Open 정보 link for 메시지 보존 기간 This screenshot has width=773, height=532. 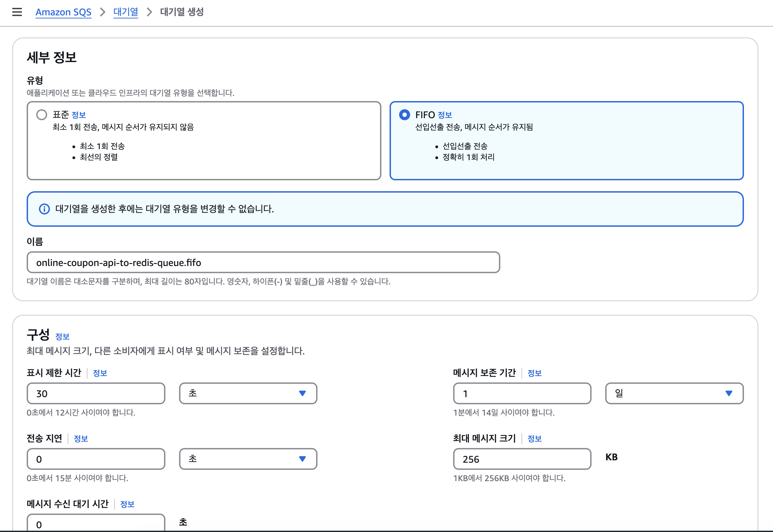tap(534, 373)
